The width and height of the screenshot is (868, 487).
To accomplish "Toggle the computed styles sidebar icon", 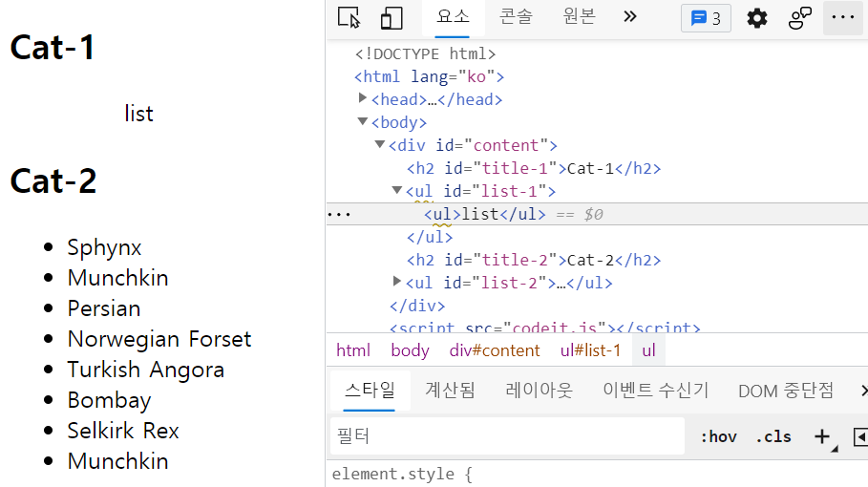I will click(860, 436).
